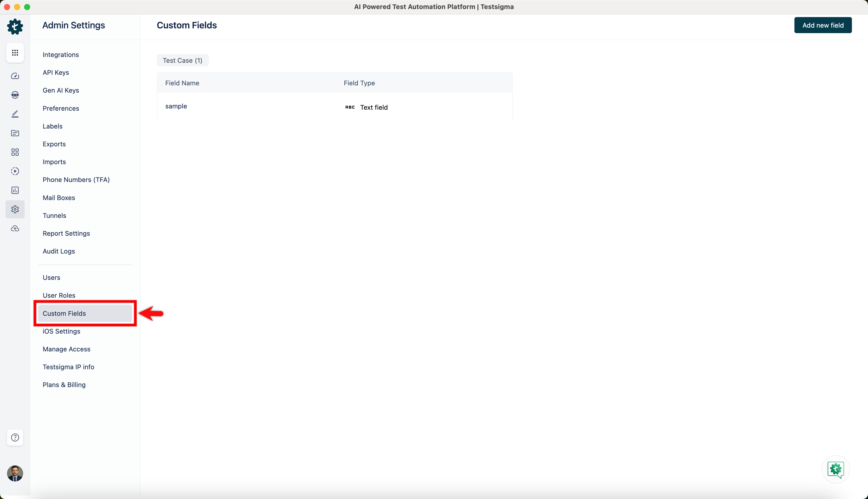Screen dimensions: 868x499
Task: Select the sample custom field row
Action: tap(176, 106)
